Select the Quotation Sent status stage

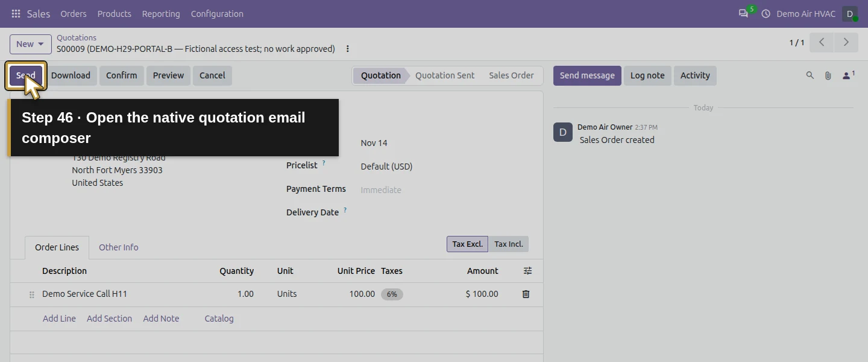point(445,75)
